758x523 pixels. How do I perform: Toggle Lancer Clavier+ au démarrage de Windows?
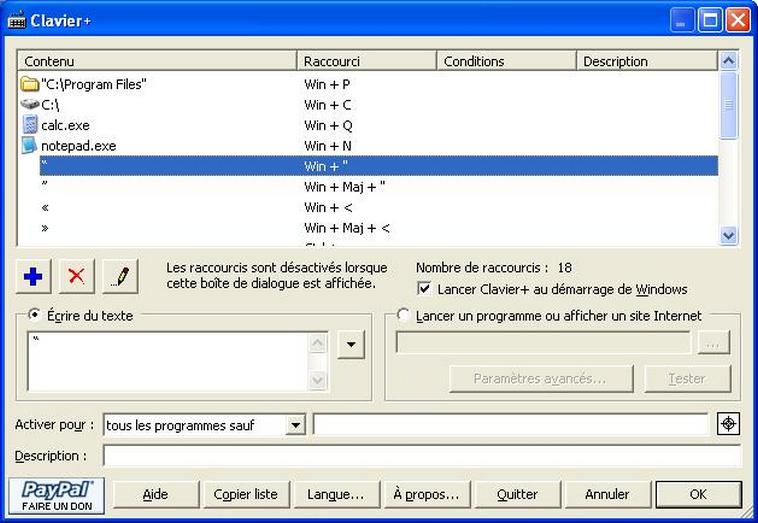(425, 289)
